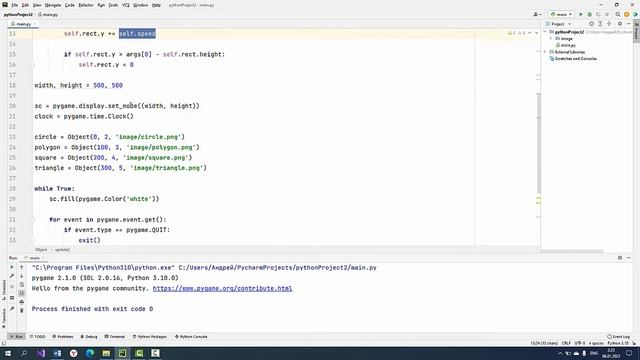Screen dimensions: 640x360
Task: Open the Python Packages tool window
Action: pos(150,337)
